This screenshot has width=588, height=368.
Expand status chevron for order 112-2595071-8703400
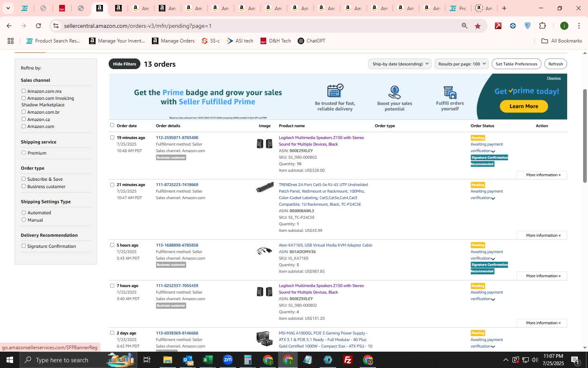[x=493, y=151]
